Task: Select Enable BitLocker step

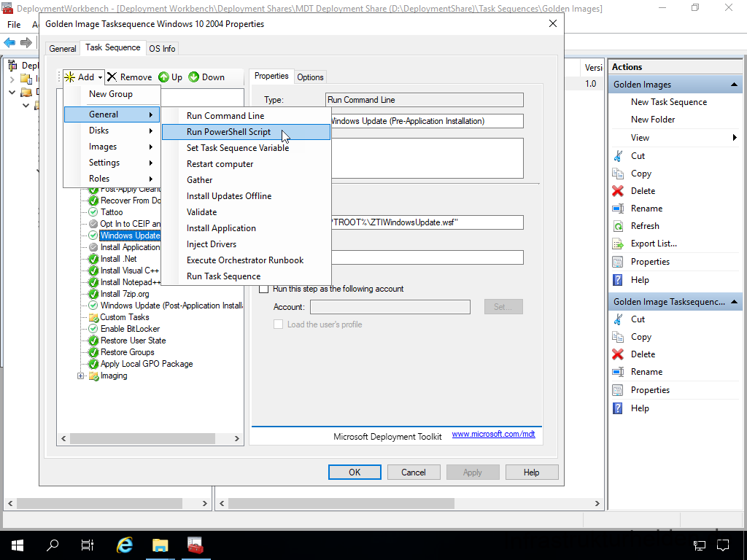Action: pyautogui.click(x=130, y=329)
